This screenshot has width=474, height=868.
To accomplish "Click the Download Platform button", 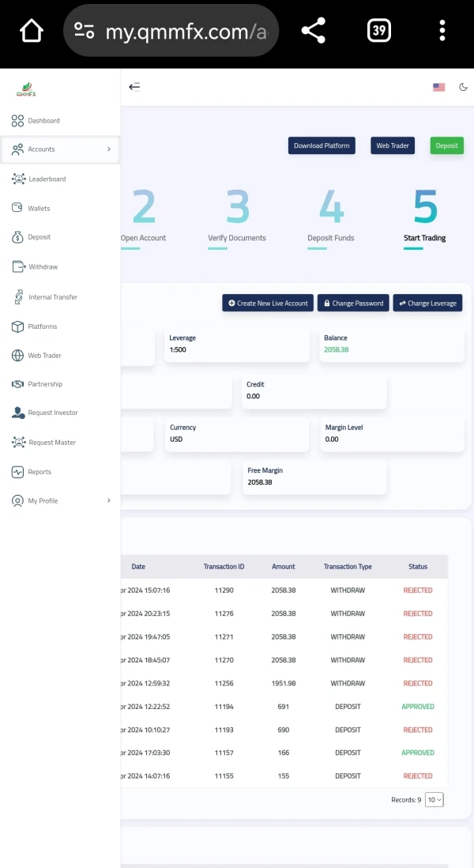I will pyautogui.click(x=321, y=145).
